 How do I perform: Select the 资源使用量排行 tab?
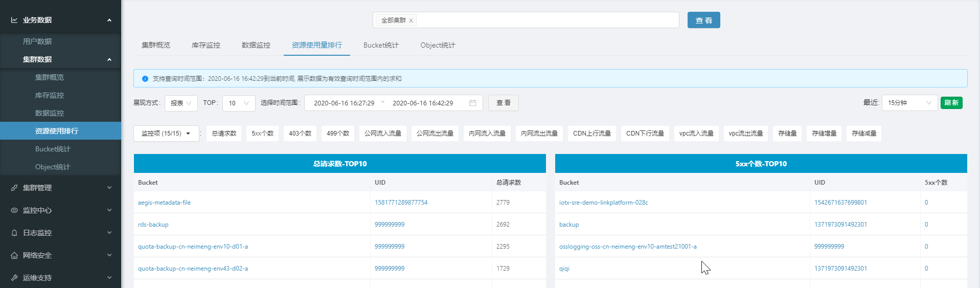point(317,45)
